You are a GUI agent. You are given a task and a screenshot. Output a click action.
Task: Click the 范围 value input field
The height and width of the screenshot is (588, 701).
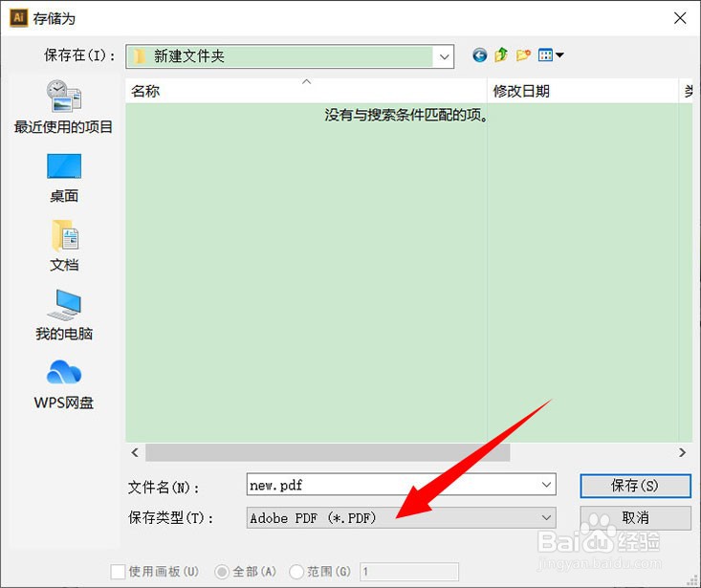[409, 572]
